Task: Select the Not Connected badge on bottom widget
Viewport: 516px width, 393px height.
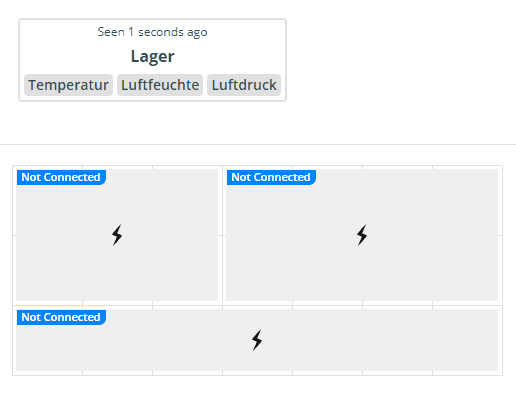Action: click(x=61, y=317)
